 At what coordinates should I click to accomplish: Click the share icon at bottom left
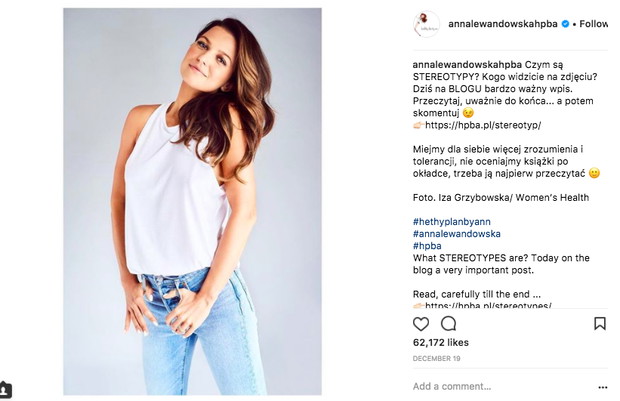(5, 390)
